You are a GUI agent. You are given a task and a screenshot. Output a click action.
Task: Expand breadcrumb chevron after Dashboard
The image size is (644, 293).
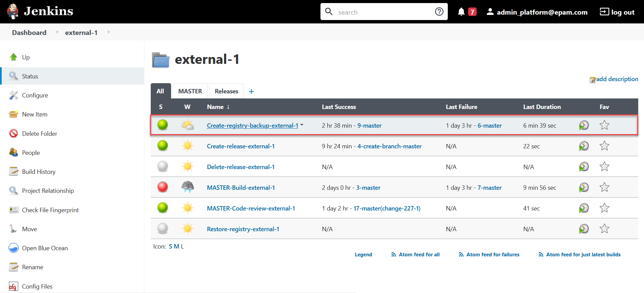(x=57, y=32)
